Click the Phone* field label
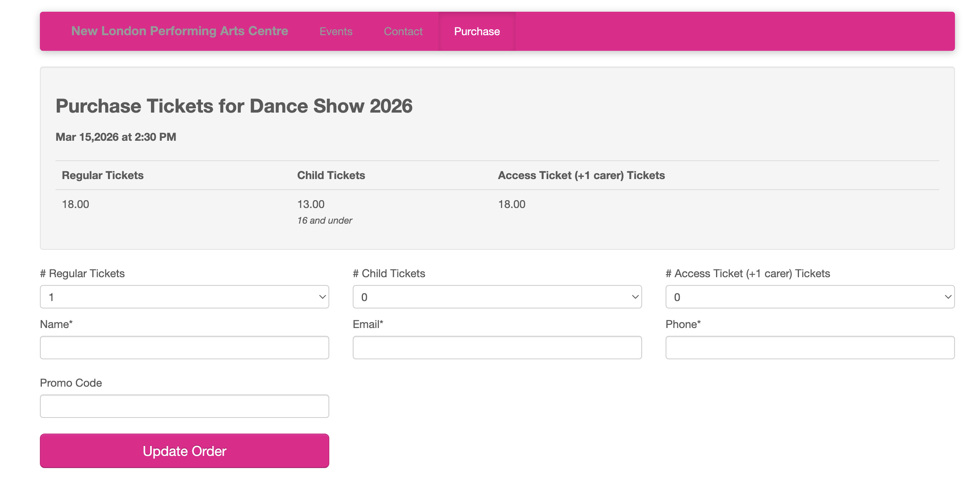This screenshot has height=502, width=980. (683, 324)
